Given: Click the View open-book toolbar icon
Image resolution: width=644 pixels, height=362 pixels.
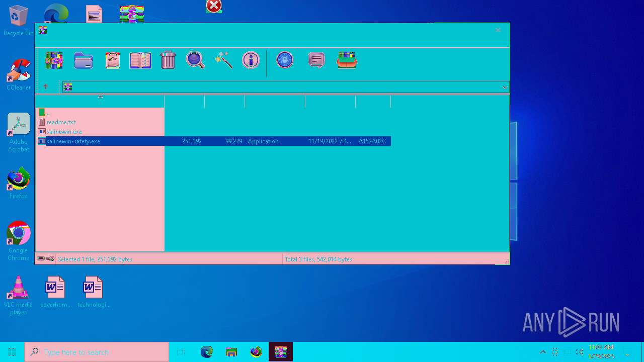Looking at the screenshot, I should pos(140,60).
